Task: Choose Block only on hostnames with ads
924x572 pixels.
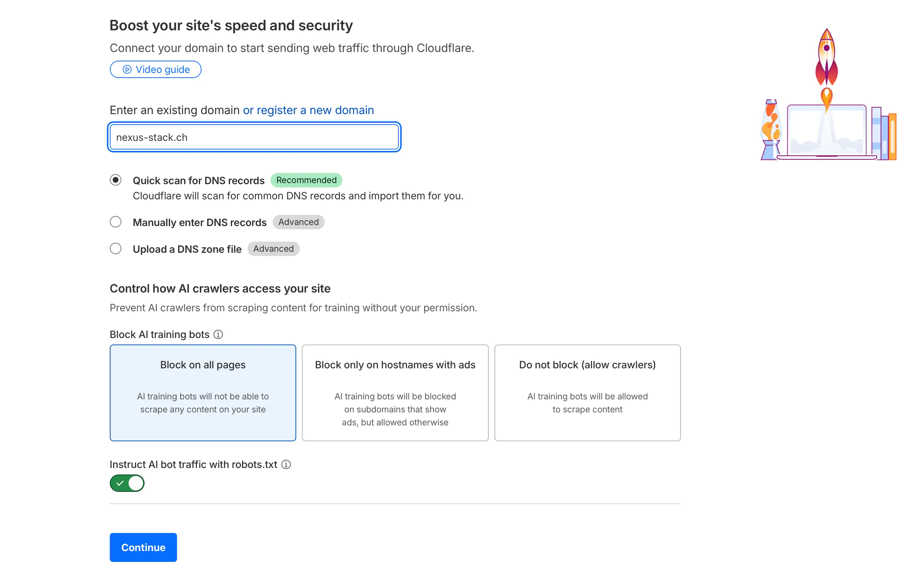Action: pyautogui.click(x=395, y=392)
